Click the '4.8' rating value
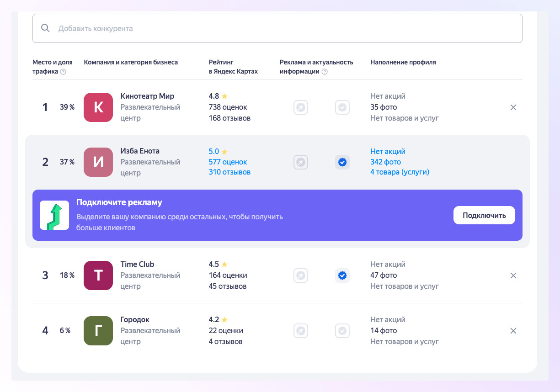The width and height of the screenshot is (560, 392). (x=214, y=96)
